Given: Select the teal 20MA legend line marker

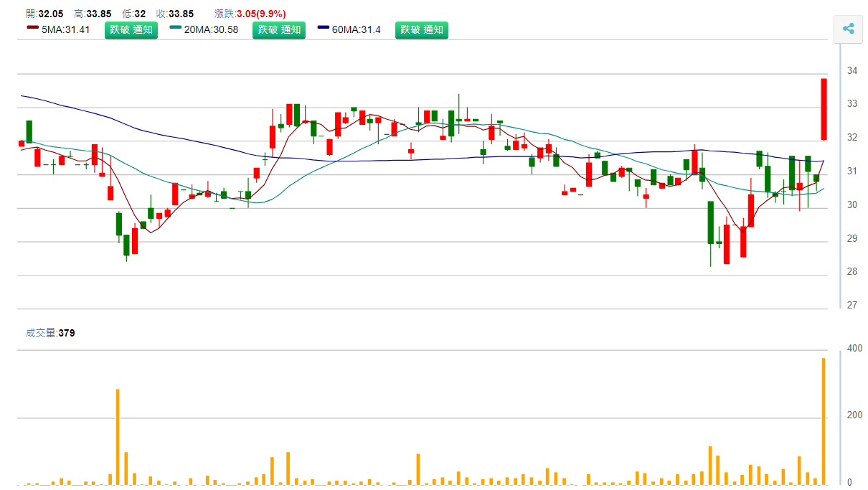Looking at the screenshot, I should [x=176, y=29].
